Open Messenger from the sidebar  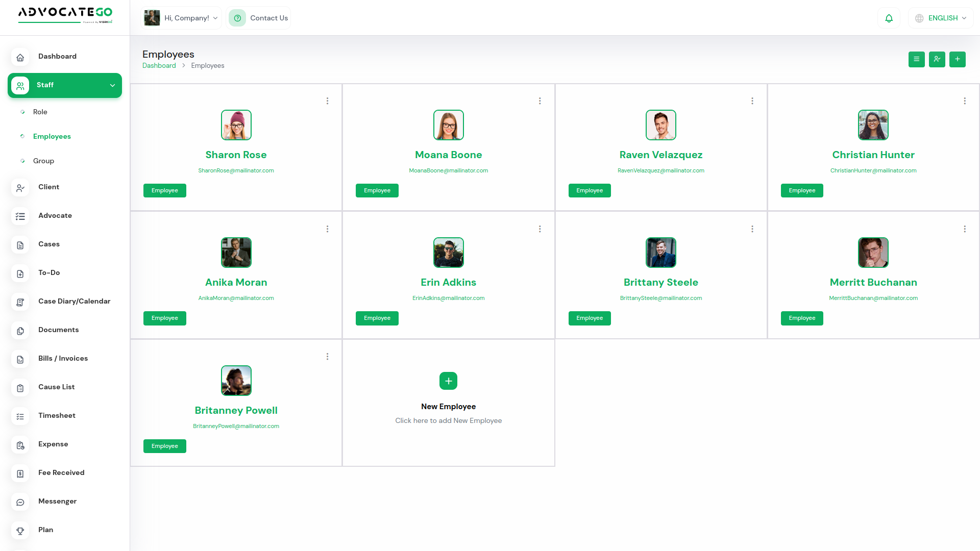point(57,502)
